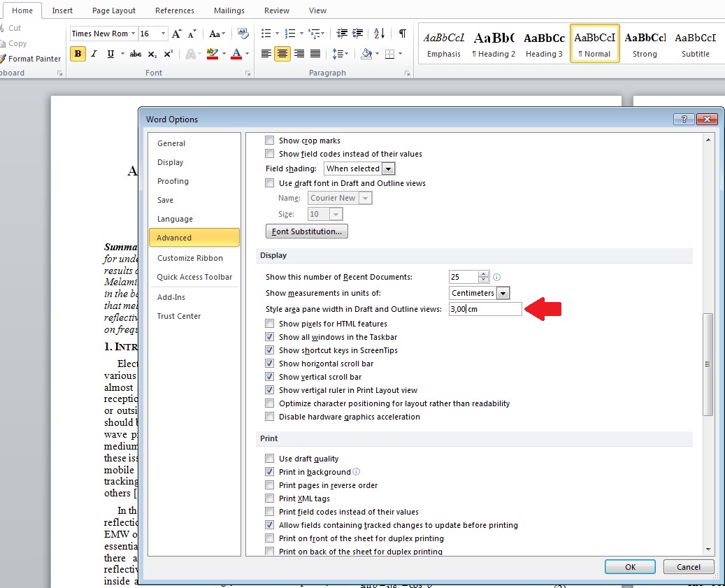Expand Paragraph dialog launcher

(407, 73)
